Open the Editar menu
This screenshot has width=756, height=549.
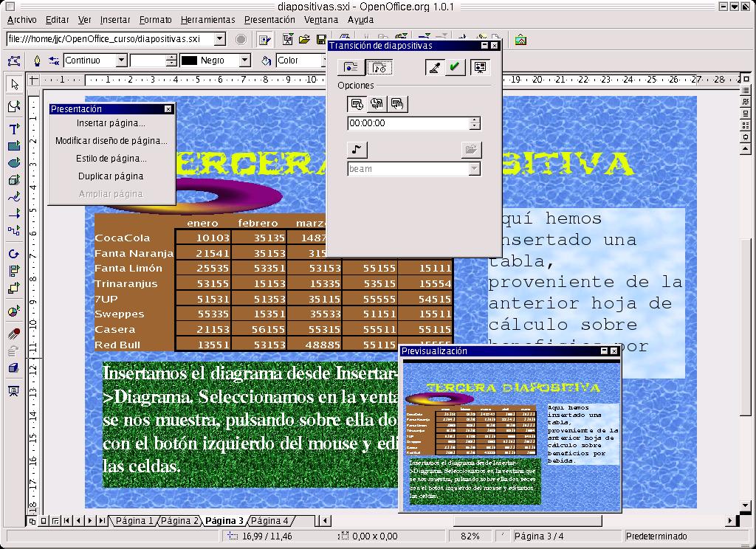(x=57, y=20)
